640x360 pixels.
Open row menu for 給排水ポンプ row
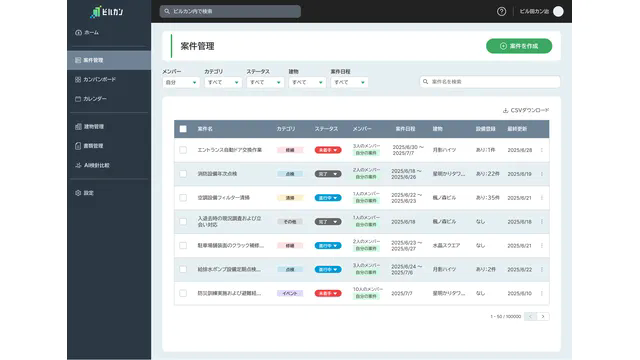(x=542, y=269)
